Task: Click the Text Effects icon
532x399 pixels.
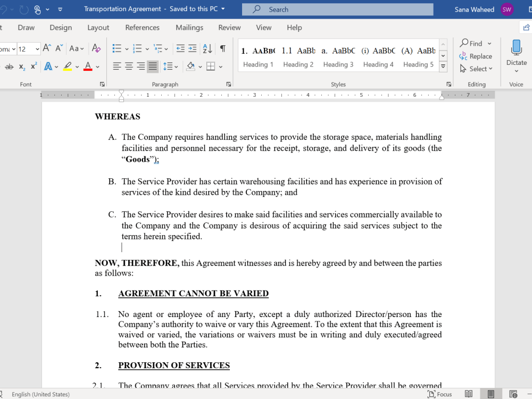Action: 48,66
